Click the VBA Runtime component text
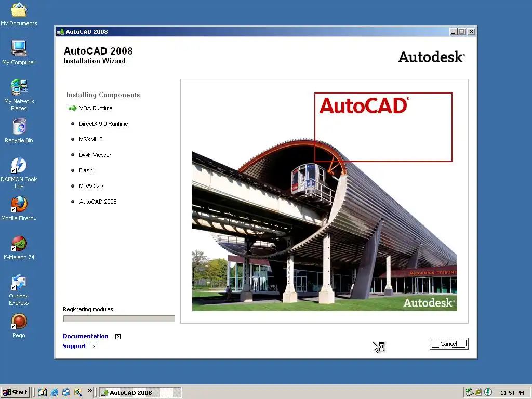Viewport: 532px width, 399px height. 96,108
